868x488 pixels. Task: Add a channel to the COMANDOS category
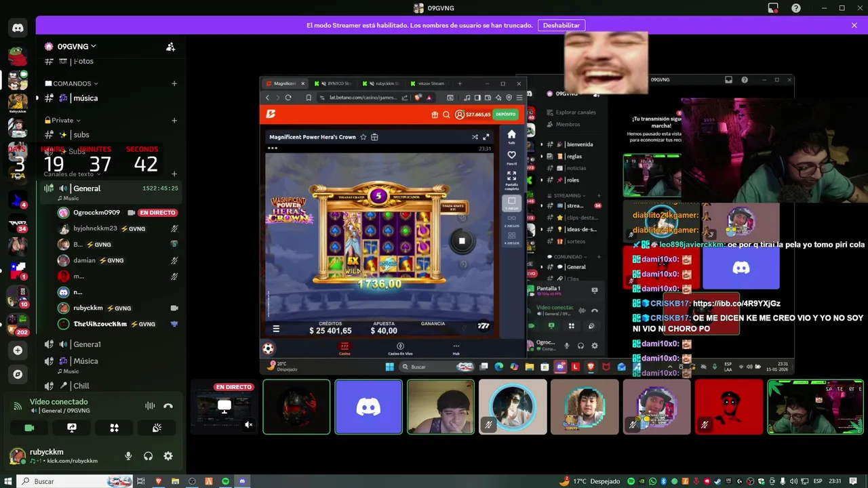pyautogui.click(x=174, y=83)
